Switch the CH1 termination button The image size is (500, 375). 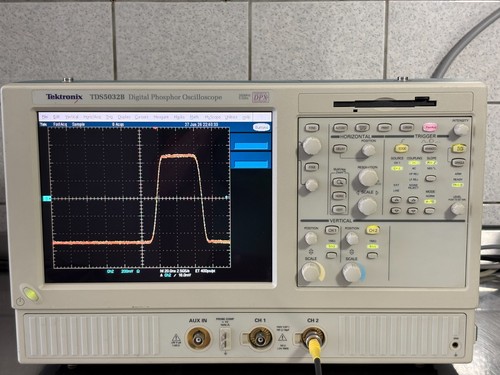point(331,255)
